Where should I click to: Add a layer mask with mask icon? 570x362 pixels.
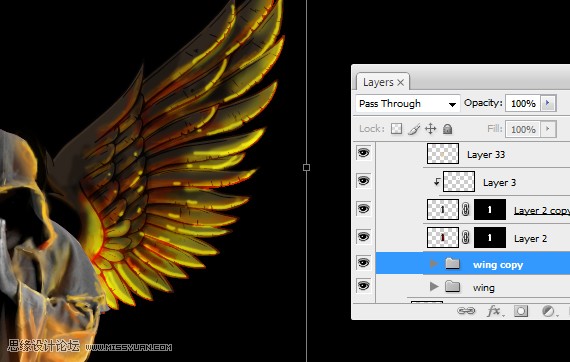click(x=521, y=311)
